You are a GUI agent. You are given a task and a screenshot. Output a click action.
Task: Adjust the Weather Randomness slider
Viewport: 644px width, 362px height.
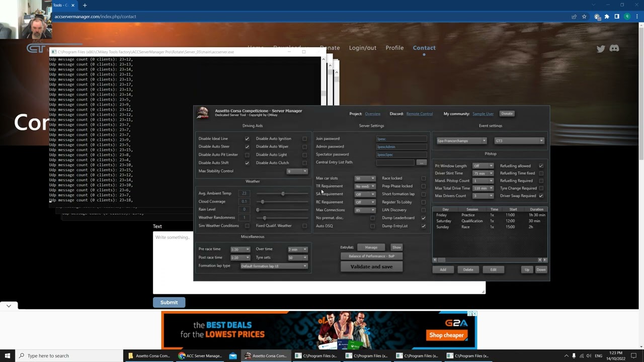[283, 218]
